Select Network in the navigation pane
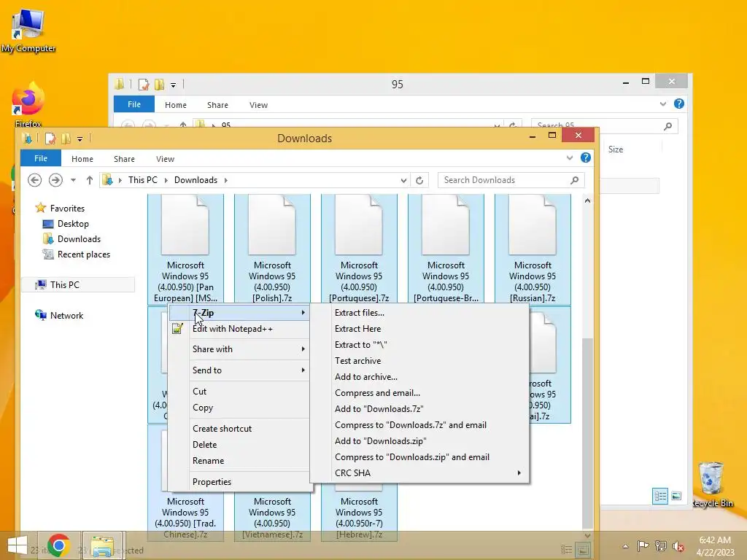 pyautogui.click(x=59, y=315)
